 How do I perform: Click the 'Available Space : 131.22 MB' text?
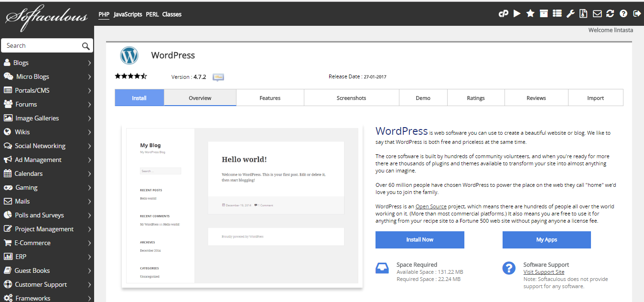click(x=429, y=272)
